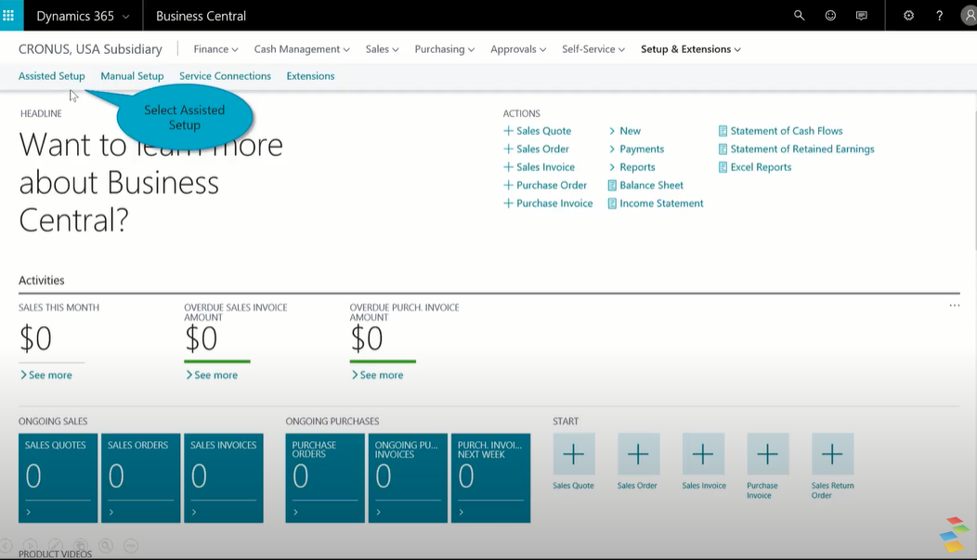Click the Overdue Purch. Invoice $0 amount

[x=367, y=339]
